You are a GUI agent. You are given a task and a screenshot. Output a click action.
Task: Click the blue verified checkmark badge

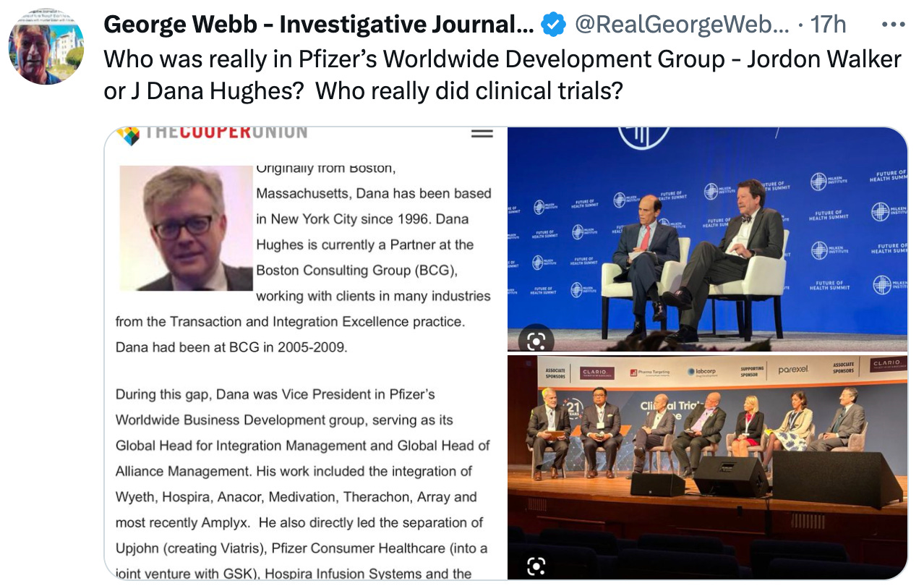[x=554, y=25]
